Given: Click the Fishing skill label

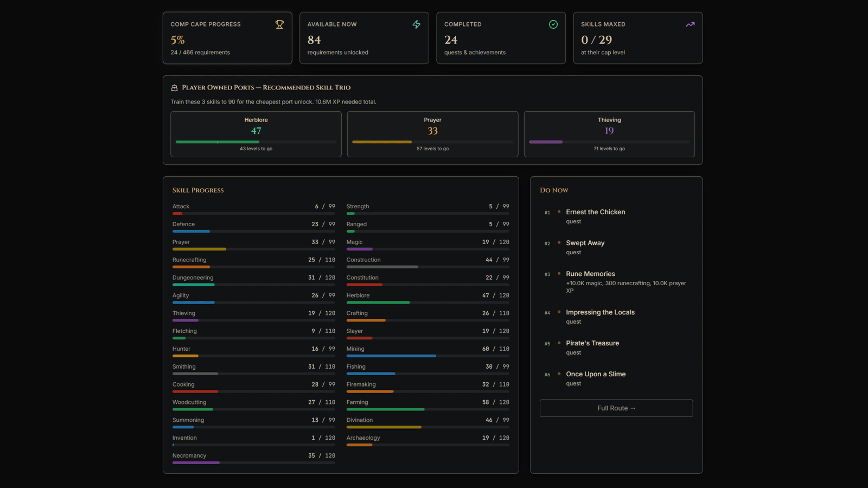Looking at the screenshot, I should pos(356,367).
